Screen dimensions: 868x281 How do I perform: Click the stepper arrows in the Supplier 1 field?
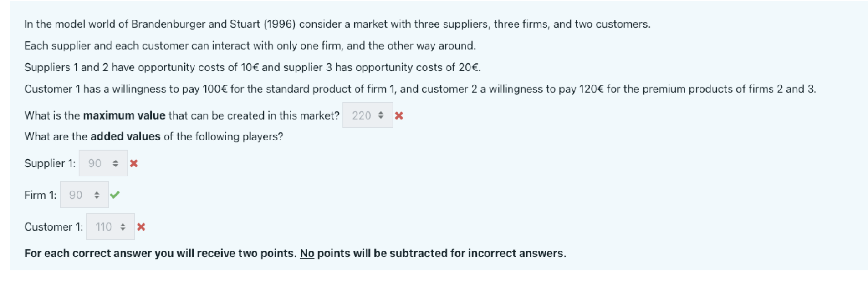[115, 163]
